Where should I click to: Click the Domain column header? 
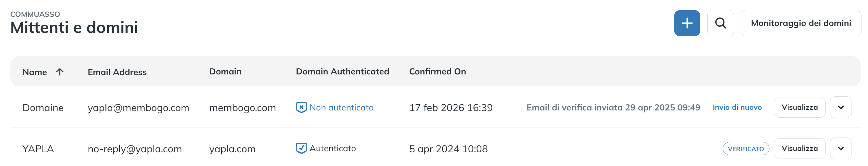(x=225, y=71)
